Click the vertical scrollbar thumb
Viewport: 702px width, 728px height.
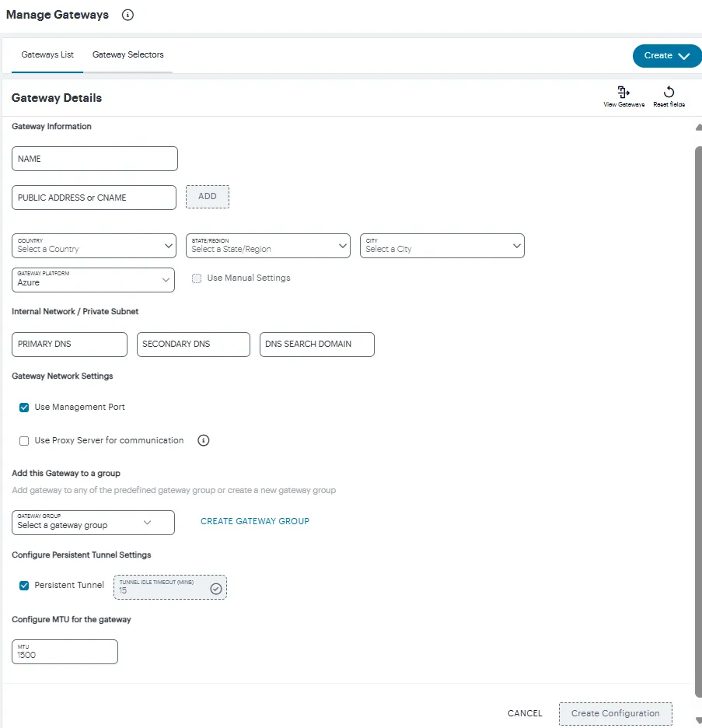pyautogui.click(x=698, y=422)
